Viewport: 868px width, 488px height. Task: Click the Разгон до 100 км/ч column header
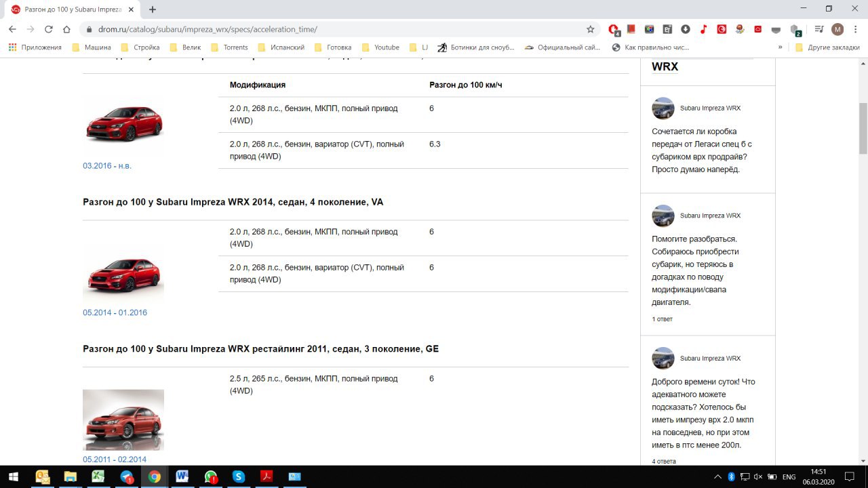[465, 85]
